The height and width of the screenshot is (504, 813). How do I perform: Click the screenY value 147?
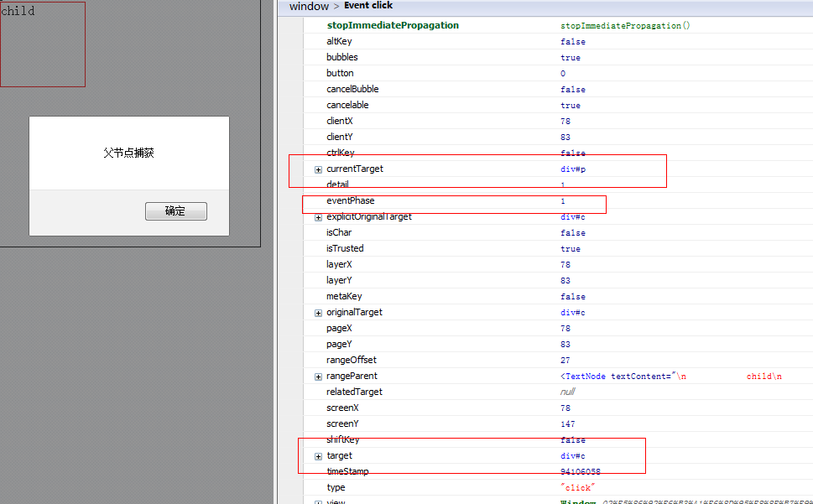click(x=568, y=424)
